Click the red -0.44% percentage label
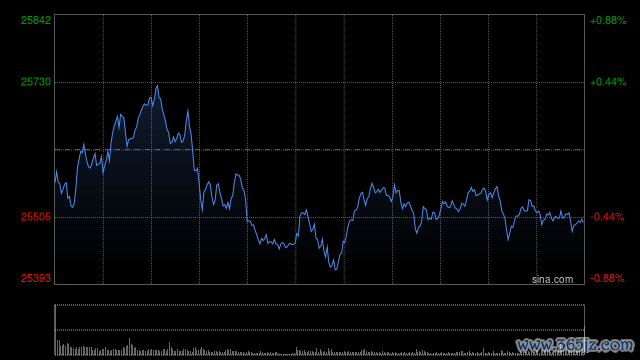The width and height of the screenshot is (640, 360). coord(607,217)
